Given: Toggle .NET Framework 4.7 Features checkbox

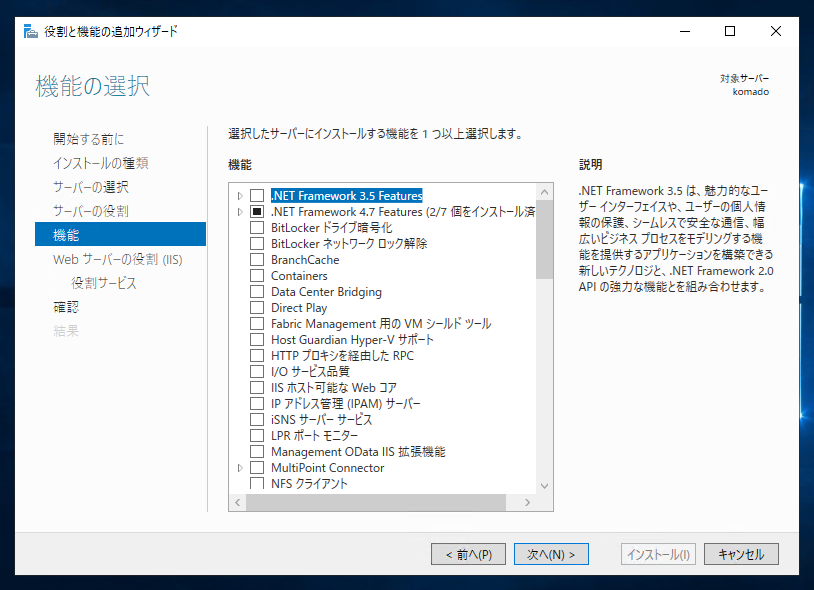Looking at the screenshot, I should click(257, 212).
